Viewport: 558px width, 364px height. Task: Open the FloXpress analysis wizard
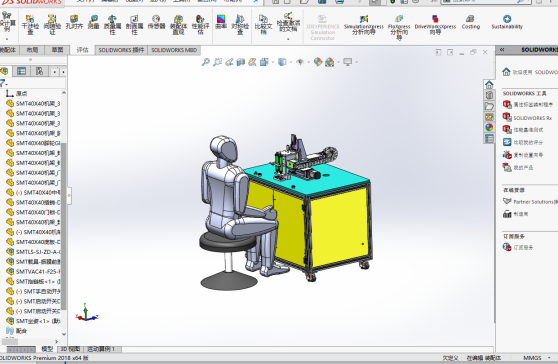point(399,27)
